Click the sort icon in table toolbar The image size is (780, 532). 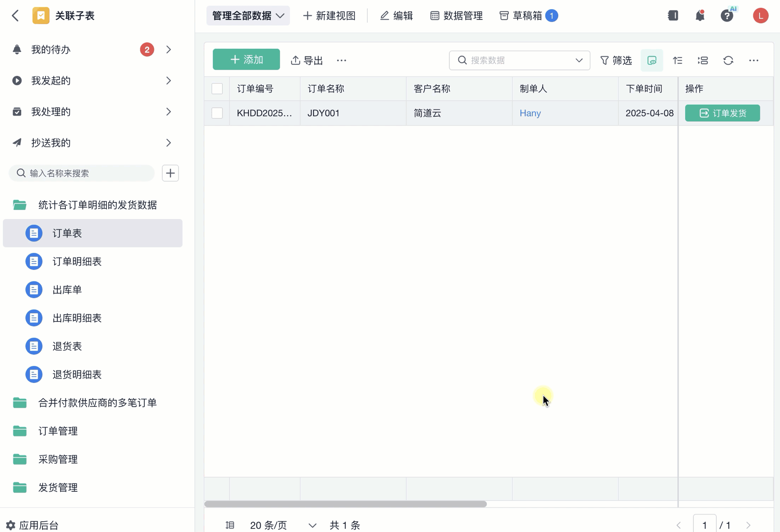(x=678, y=61)
